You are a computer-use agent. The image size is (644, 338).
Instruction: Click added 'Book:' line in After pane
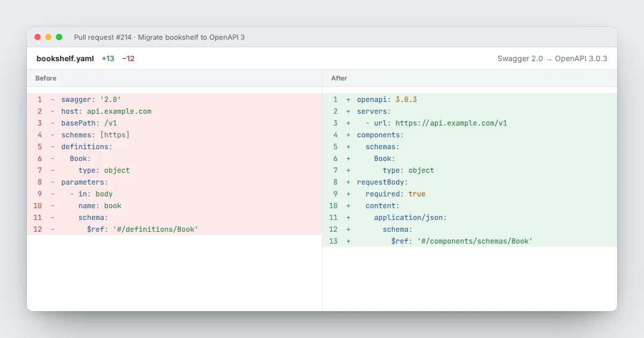470,159
